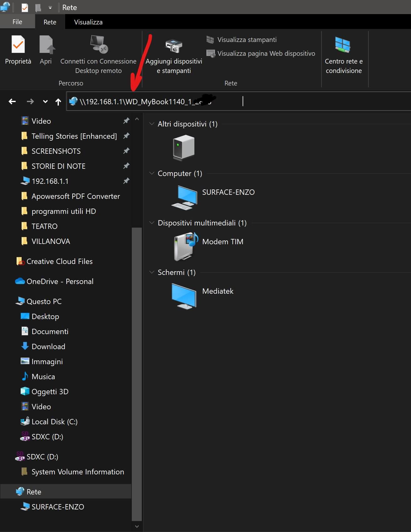Image resolution: width=411 pixels, height=532 pixels.
Task: Click the server icon under Altri dispositivi
Action: click(184, 147)
